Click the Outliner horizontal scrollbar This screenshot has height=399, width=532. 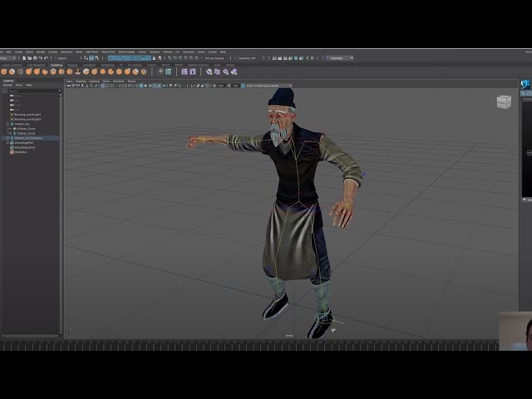point(32,336)
